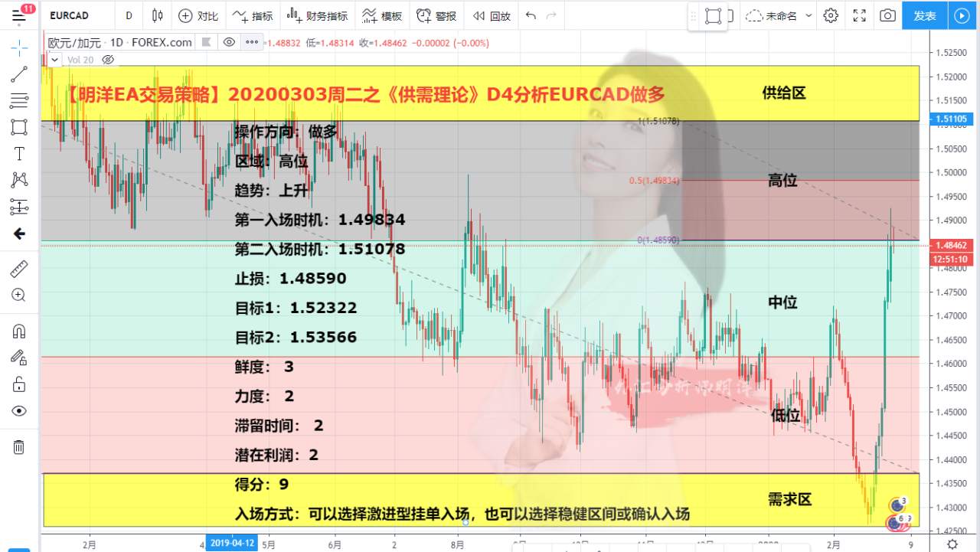Image resolution: width=980 pixels, height=552 pixels.
Task: Open the three-dot more menu in legend
Action: [x=252, y=42]
